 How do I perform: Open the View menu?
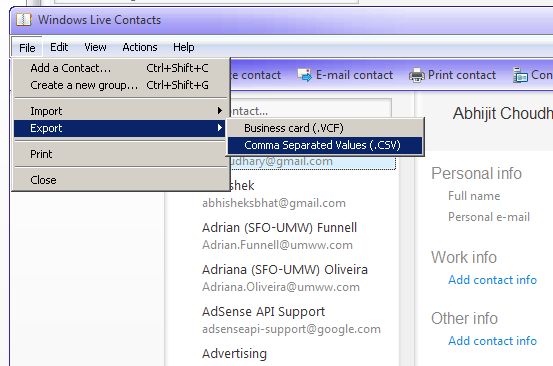point(95,47)
